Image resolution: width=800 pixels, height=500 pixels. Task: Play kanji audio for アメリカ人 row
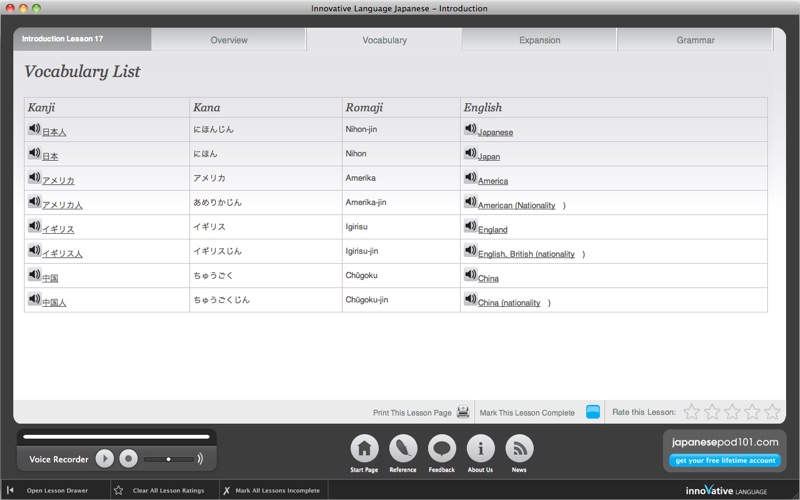pos(34,202)
